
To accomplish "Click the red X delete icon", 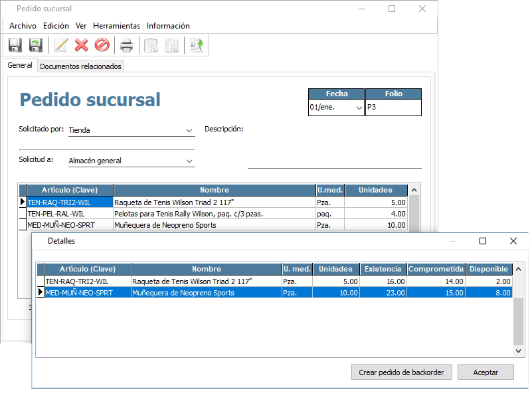I will tap(81, 45).
